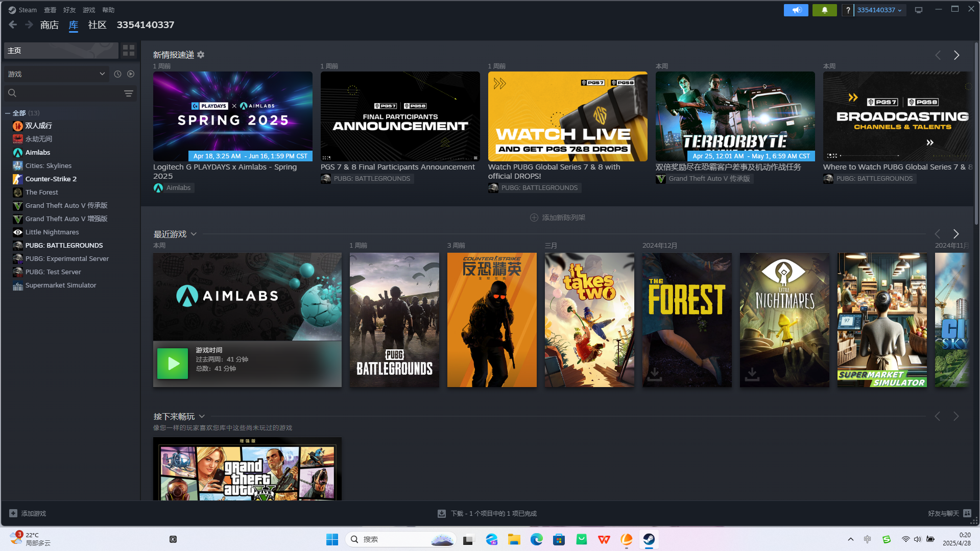Open WPS Office from taskbar
This screenshot has width=980, height=551.
(604, 539)
